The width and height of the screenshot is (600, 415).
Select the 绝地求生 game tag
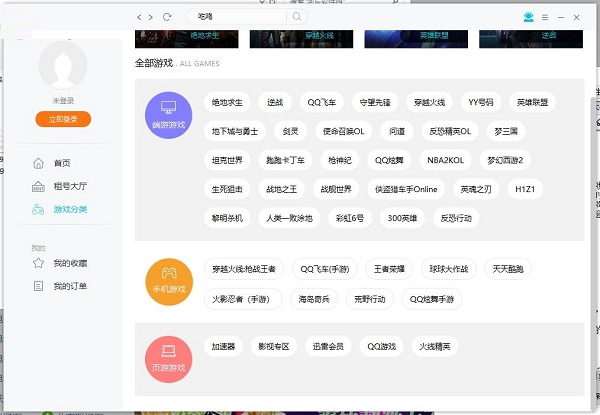pos(227,102)
